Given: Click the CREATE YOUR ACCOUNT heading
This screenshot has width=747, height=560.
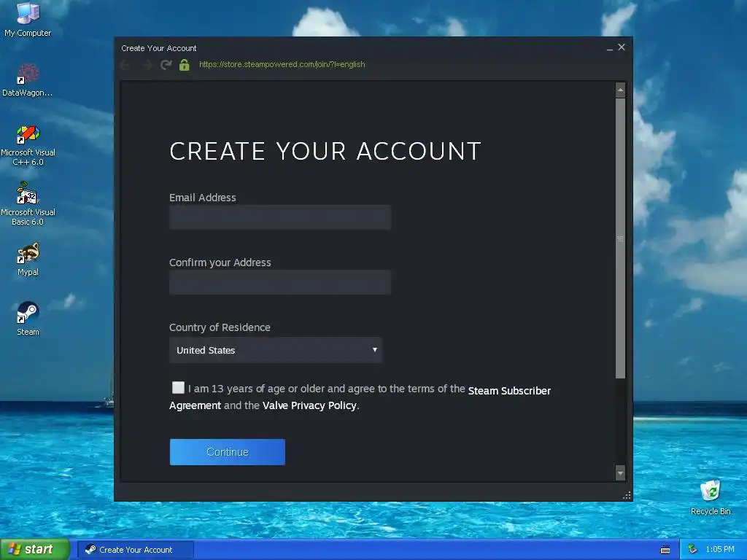Looking at the screenshot, I should pos(325,152).
